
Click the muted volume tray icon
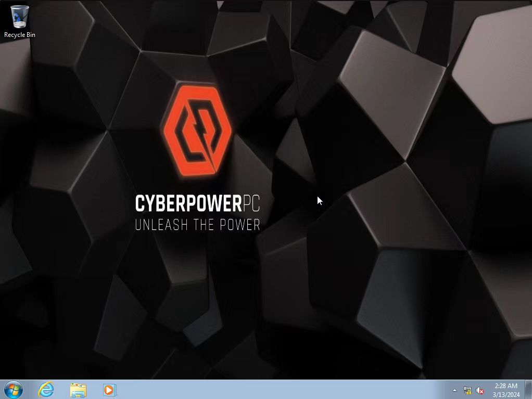point(480,391)
